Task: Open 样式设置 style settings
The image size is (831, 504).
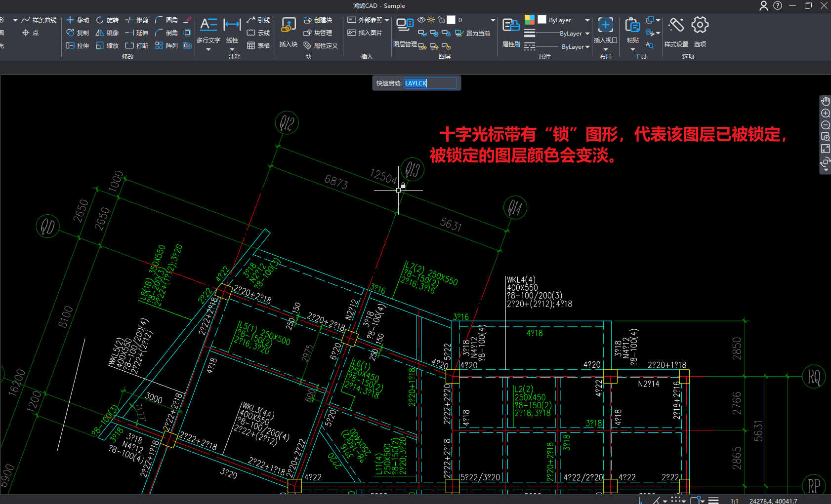Action: (676, 26)
